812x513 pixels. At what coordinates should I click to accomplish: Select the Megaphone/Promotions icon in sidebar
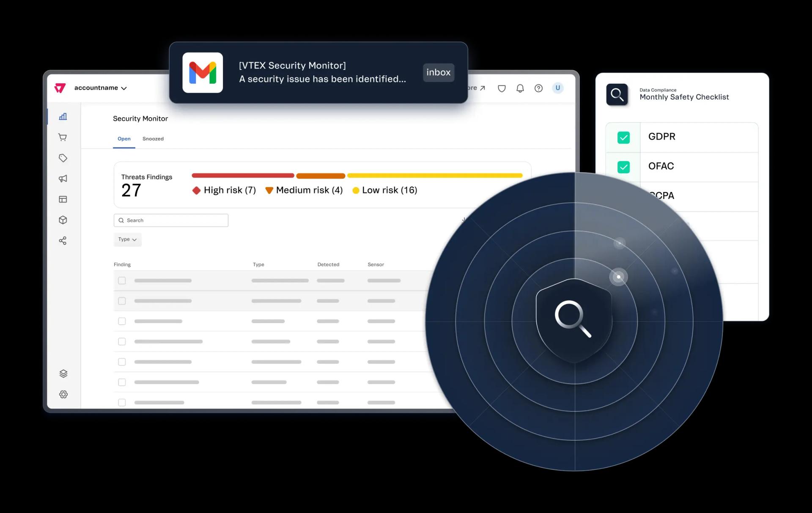coord(63,178)
